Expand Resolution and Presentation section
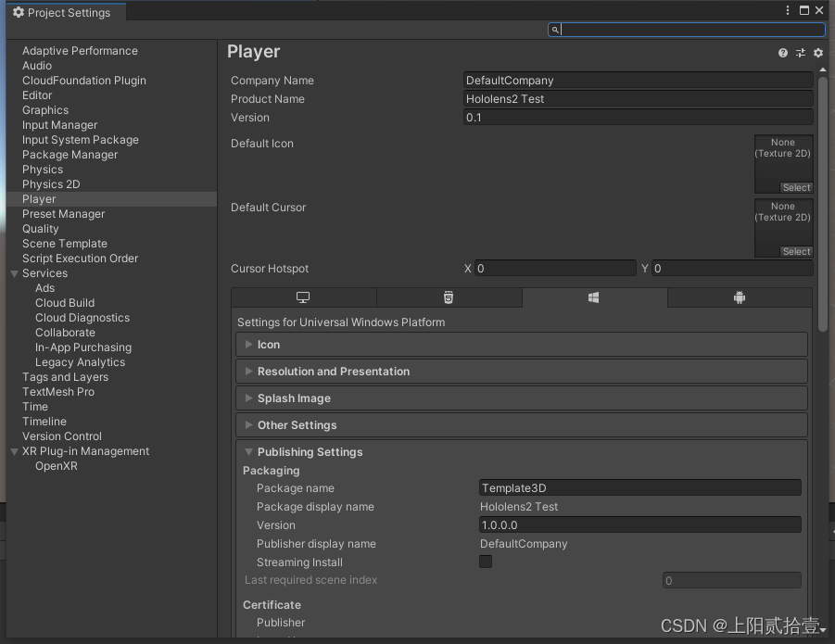The image size is (835, 644). tap(522, 372)
